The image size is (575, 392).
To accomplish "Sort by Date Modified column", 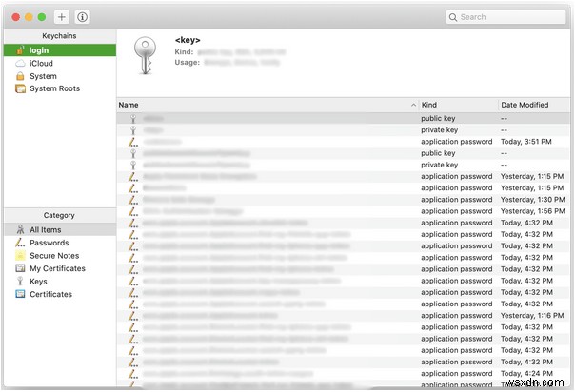I will 533,104.
